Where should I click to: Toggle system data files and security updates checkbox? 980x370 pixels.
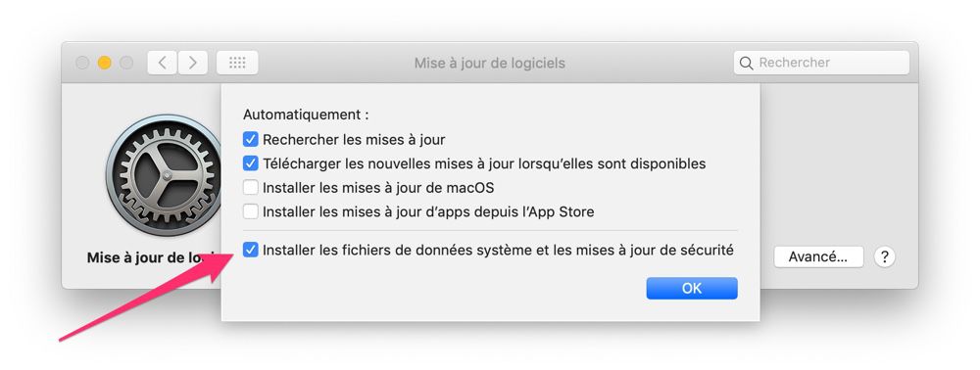point(251,251)
